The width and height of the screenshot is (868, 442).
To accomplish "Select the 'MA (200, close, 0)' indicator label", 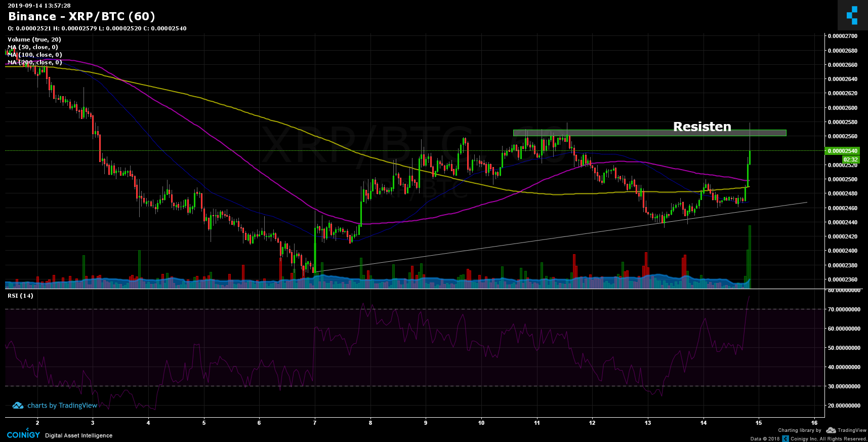I will click(x=35, y=62).
